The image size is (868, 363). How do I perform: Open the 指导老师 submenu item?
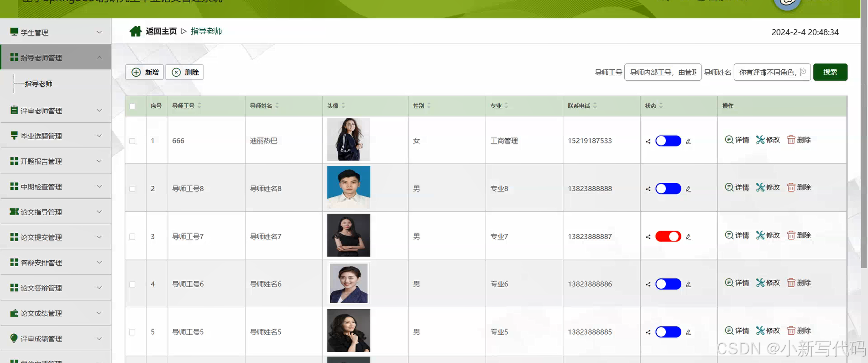pyautogui.click(x=38, y=84)
